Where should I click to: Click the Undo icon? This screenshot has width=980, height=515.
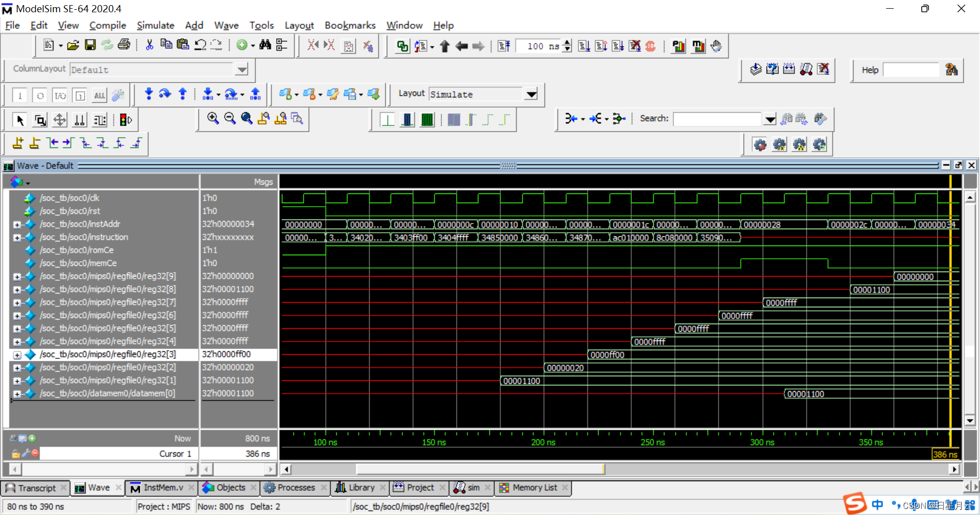tap(200, 45)
